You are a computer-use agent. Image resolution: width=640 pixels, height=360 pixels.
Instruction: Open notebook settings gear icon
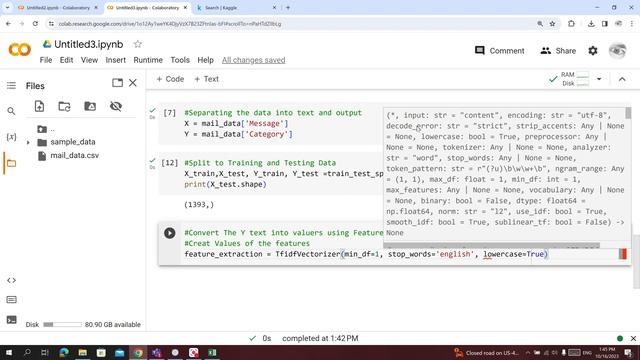[593, 51]
